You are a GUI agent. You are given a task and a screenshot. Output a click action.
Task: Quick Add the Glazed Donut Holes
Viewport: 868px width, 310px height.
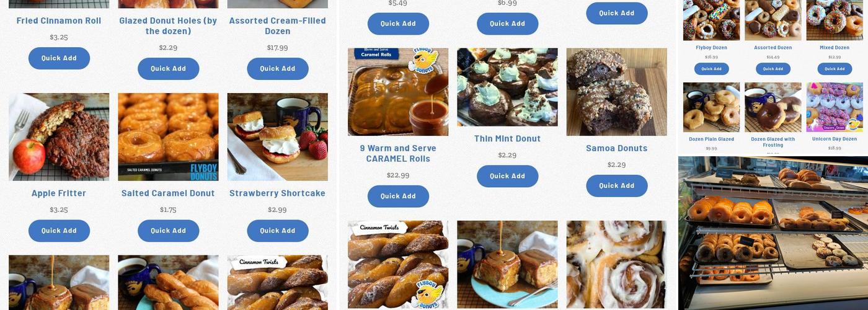click(x=168, y=69)
